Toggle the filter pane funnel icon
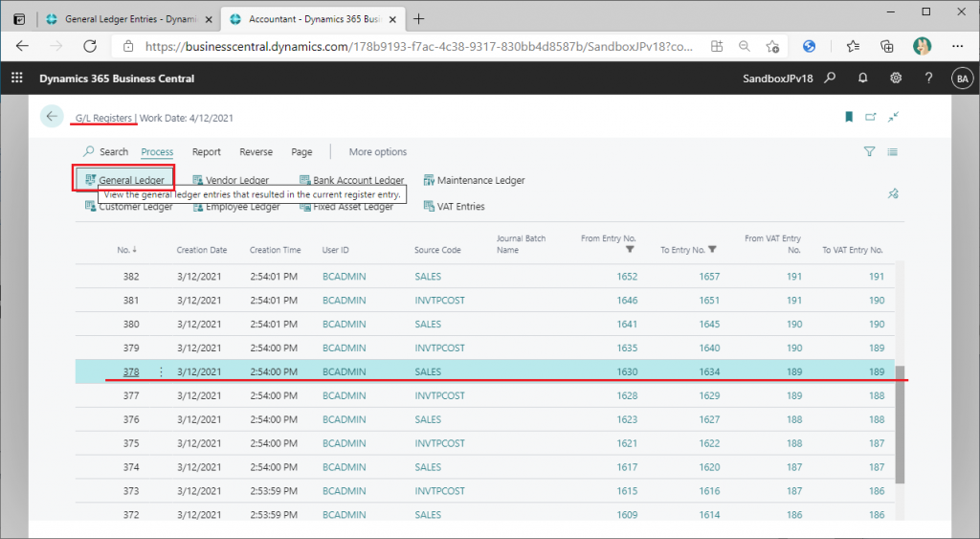Viewport: 980px width, 539px height. [x=869, y=151]
